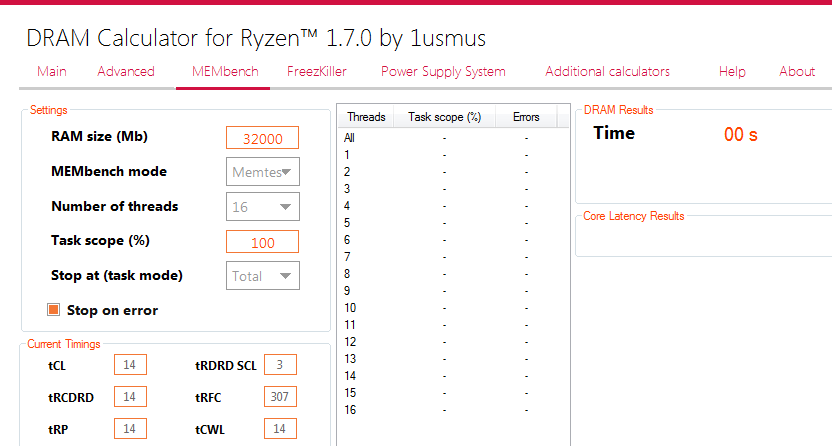Open the Help tab
Viewport: 832px width, 446px height.
tap(732, 72)
